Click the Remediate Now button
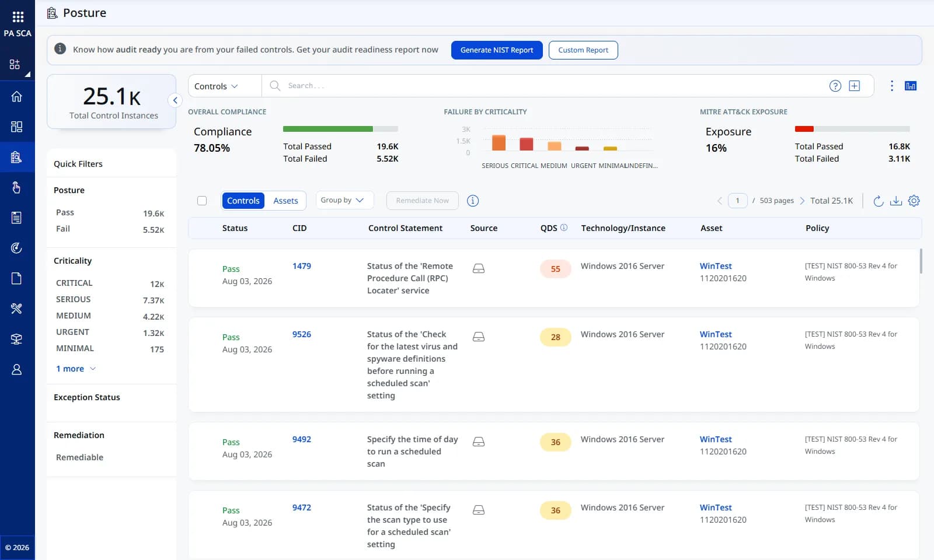 423,201
